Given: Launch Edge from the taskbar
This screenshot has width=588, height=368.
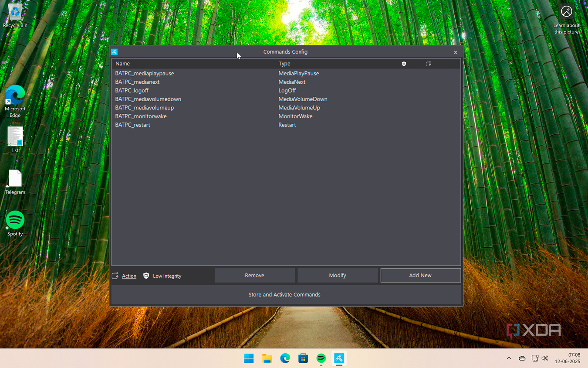Looking at the screenshot, I should pyautogui.click(x=285, y=358).
